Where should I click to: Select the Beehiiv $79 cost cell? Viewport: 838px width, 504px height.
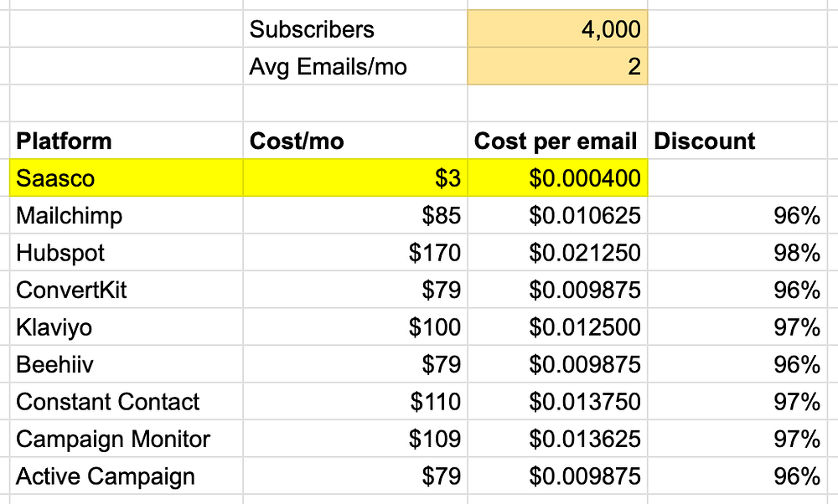click(355, 364)
